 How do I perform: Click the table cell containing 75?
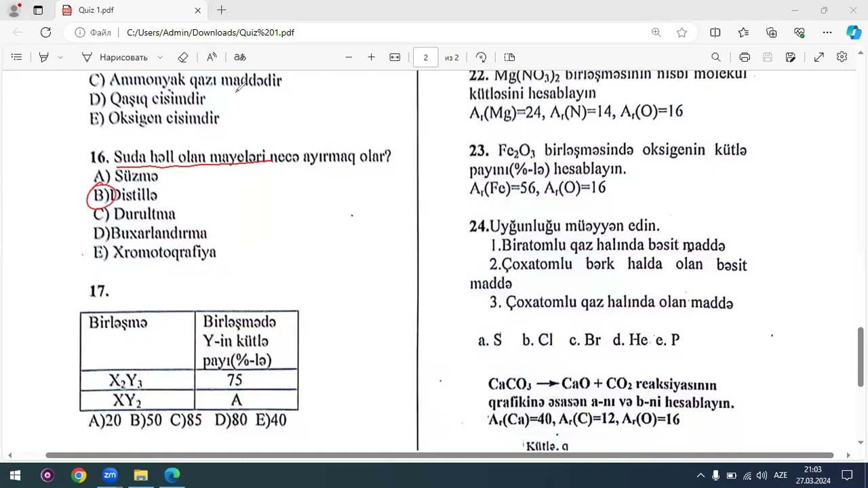246,380
